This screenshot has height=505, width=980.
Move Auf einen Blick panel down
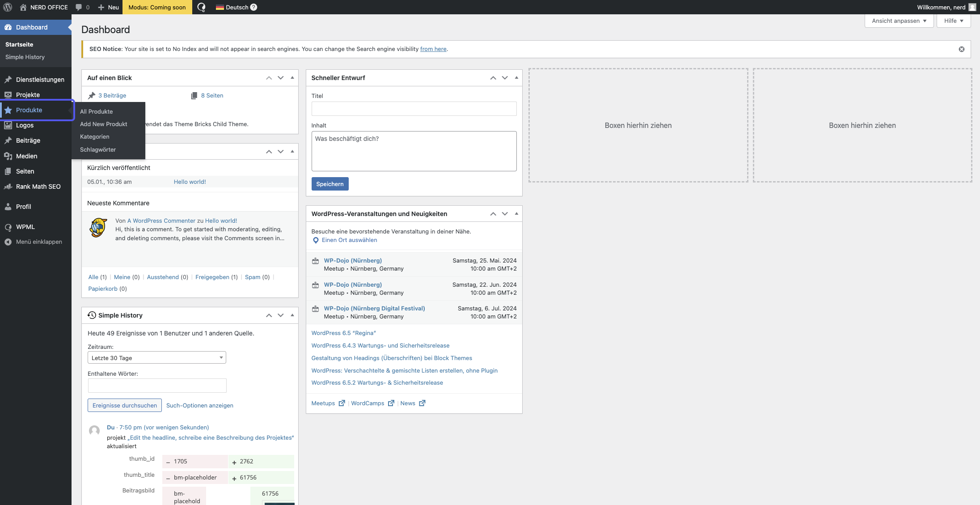pyautogui.click(x=281, y=78)
